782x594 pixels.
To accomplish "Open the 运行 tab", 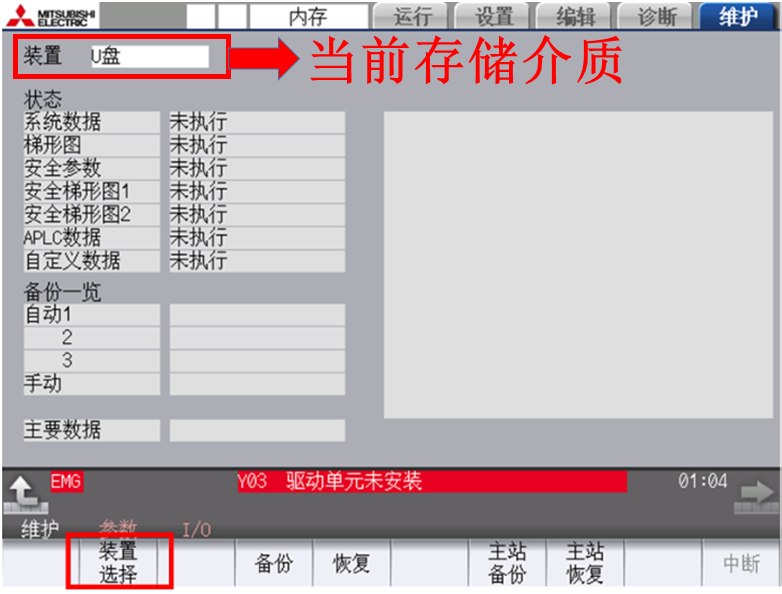I will 412,16.
